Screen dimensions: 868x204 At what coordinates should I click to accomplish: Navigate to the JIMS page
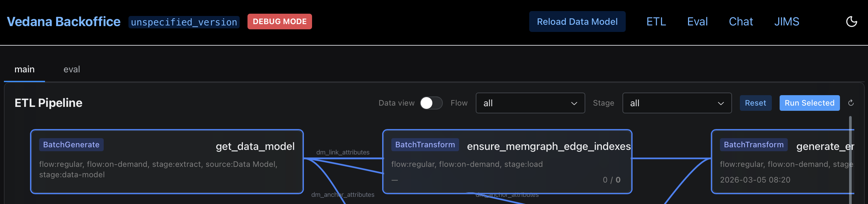pos(786,22)
